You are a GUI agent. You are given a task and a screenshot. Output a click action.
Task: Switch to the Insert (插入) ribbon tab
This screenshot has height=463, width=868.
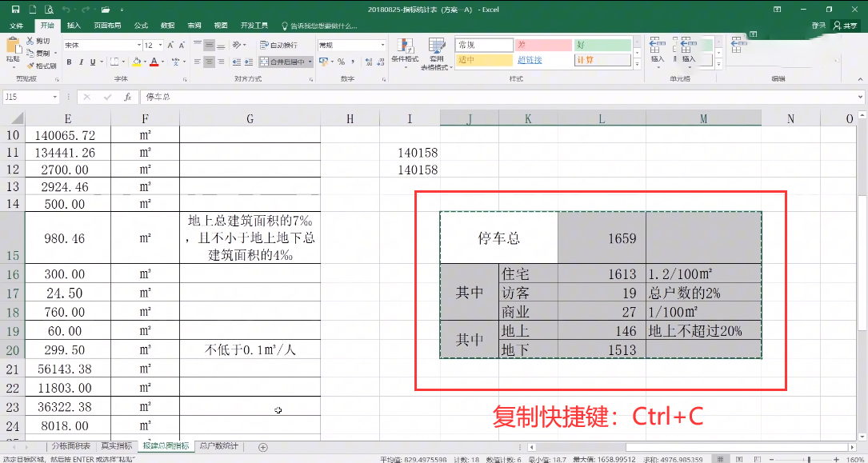point(74,26)
